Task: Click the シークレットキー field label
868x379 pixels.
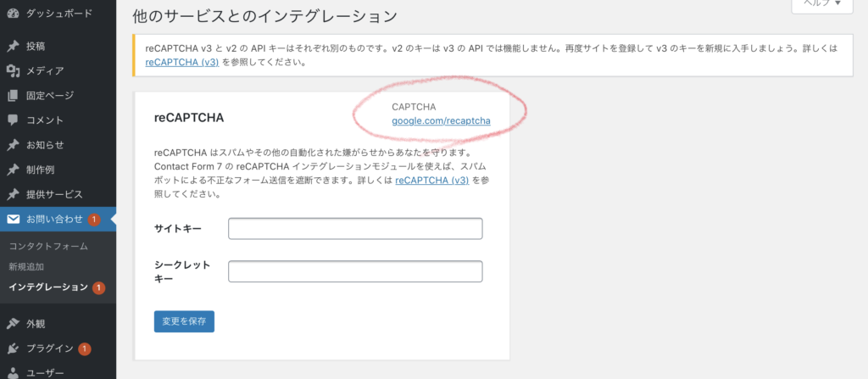Action: [x=181, y=271]
